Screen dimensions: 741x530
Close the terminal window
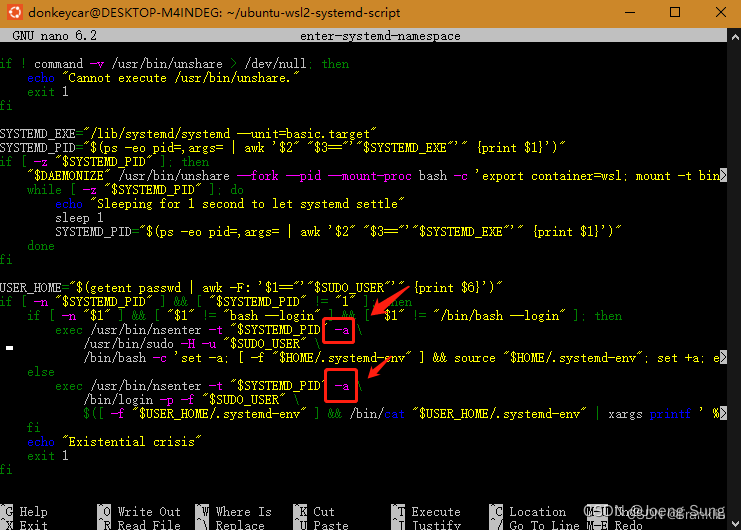click(x=720, y=12)
